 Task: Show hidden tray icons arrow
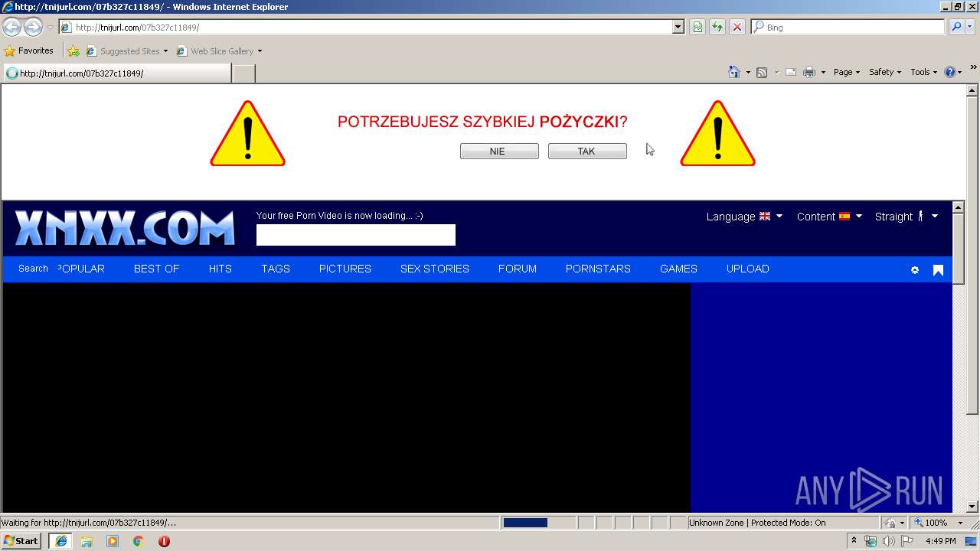coord(854,541)
